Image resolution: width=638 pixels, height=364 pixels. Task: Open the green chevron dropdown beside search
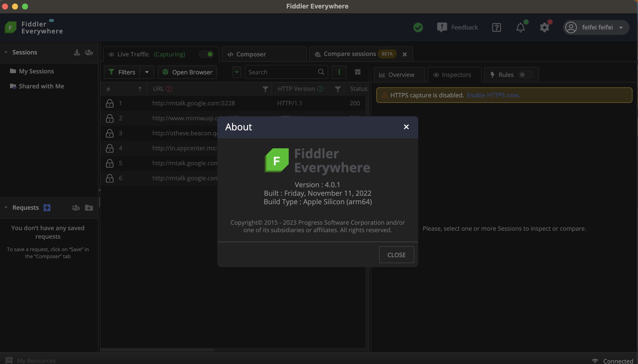click(x=237, y=72)
